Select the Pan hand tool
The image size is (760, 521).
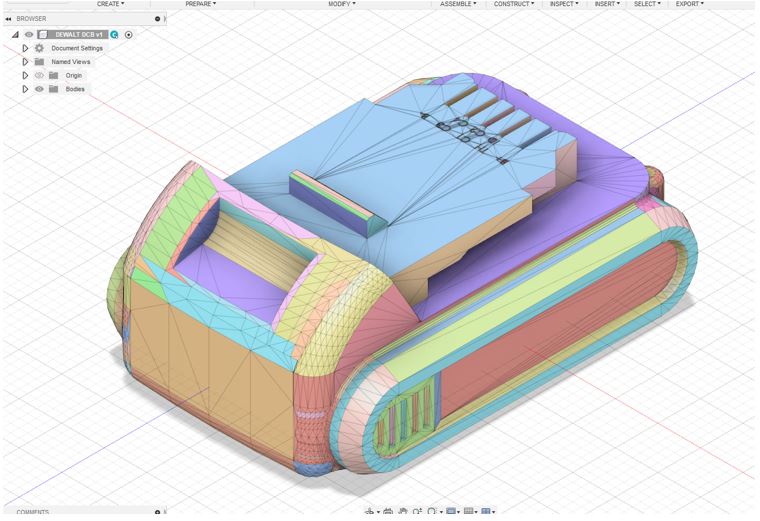click(403, 512)
